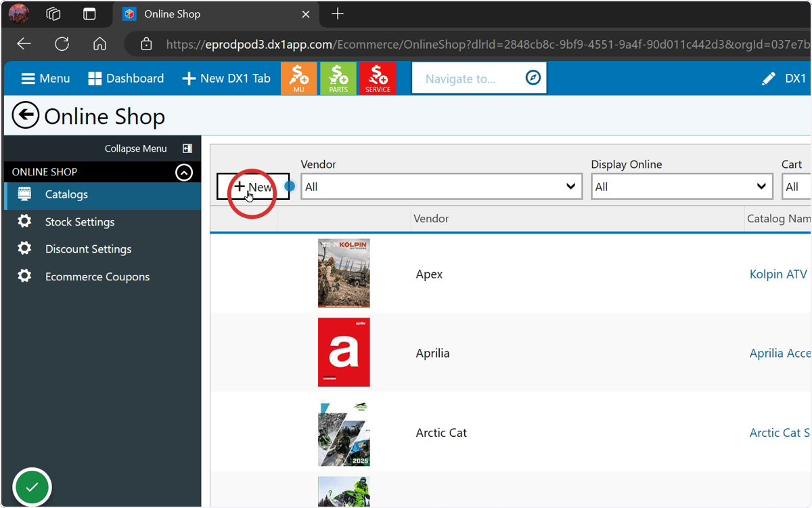Click the Collapse Menu icon
Viewport: 812px width, 508px height.
tap(187, 148)
